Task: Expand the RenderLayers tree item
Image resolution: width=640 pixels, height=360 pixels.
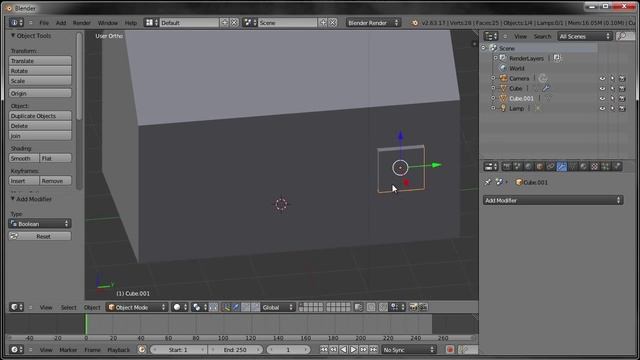Action: click(x=496, y=58)
